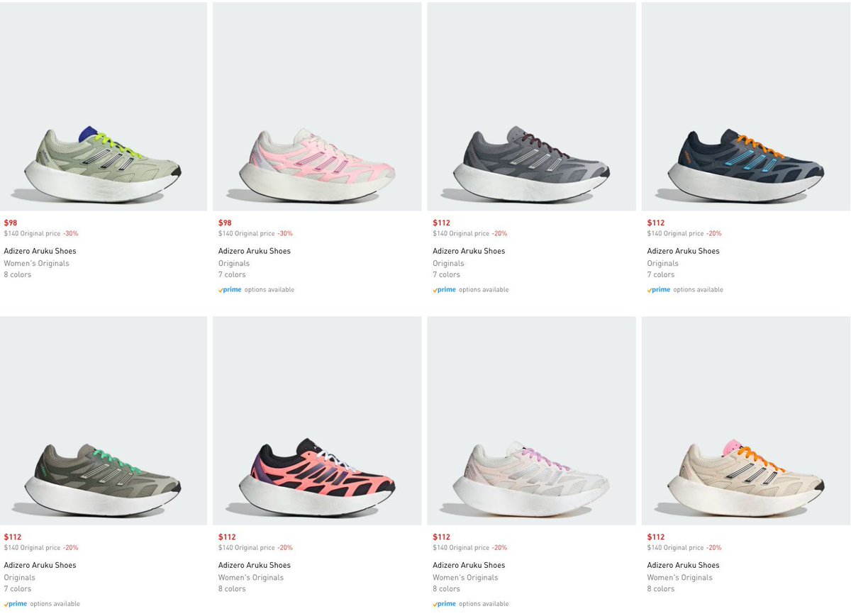Select the grey Adizero Aruku shoe with maroon laces
851x616 pixels.
531,106
